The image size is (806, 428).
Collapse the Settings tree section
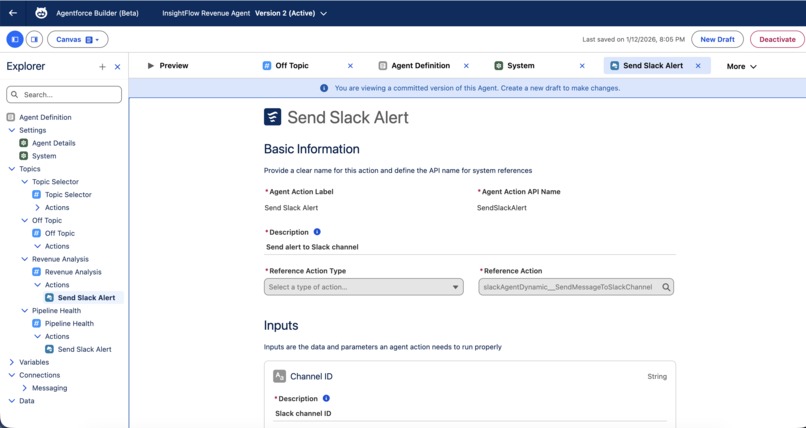[x=12, y=130]
